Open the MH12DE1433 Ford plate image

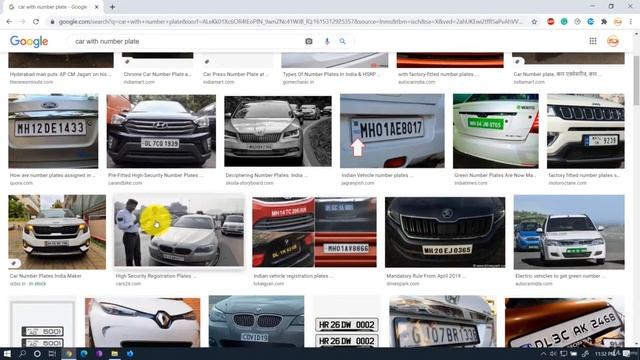pos(53,131)
